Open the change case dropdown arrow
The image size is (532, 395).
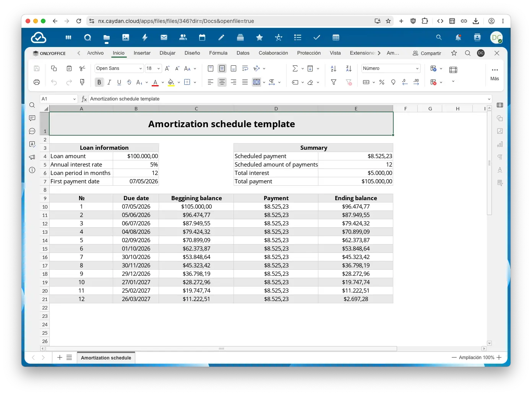coord(195,68)
